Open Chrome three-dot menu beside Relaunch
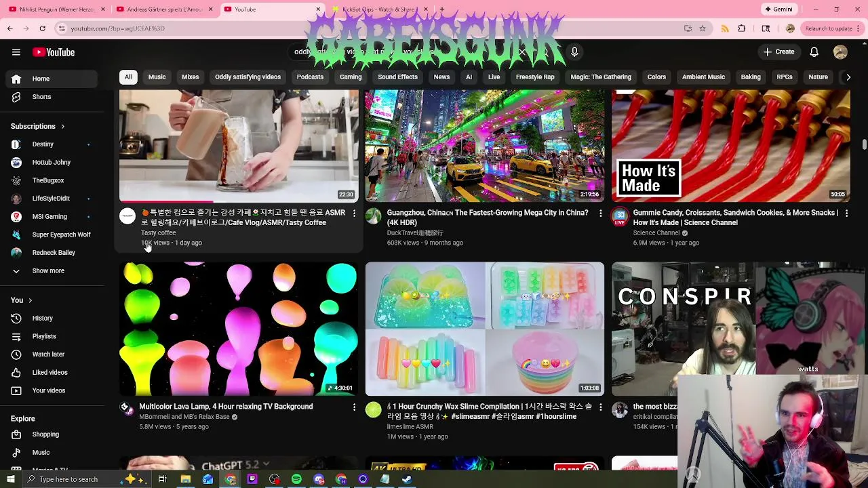This screenshot has height=488, width=868. [860, 28]
